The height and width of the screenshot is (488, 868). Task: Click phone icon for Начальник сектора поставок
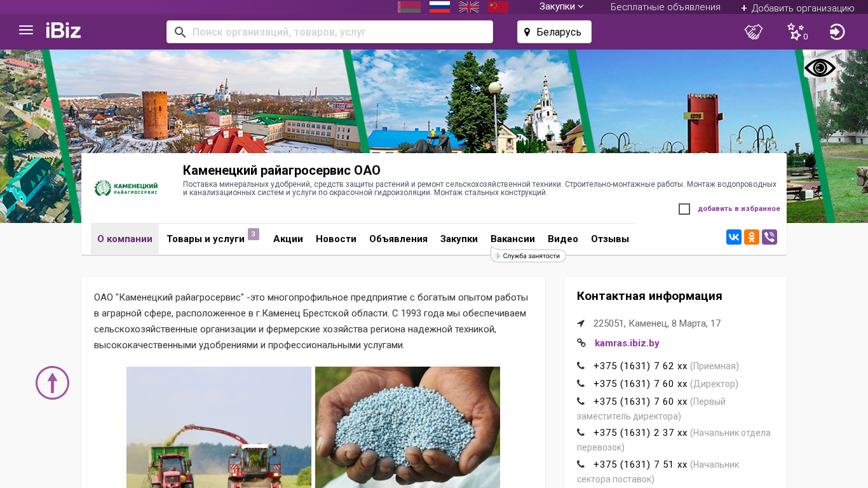(581, 464)
